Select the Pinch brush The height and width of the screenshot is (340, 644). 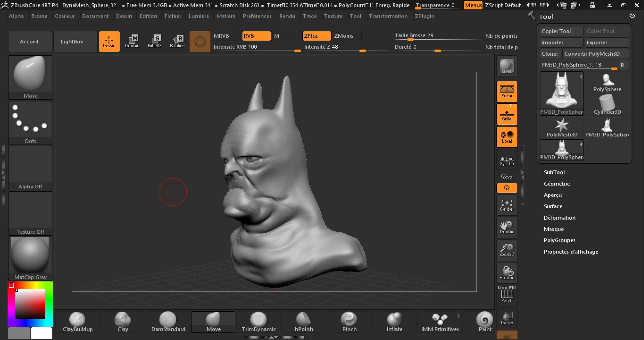349,322
